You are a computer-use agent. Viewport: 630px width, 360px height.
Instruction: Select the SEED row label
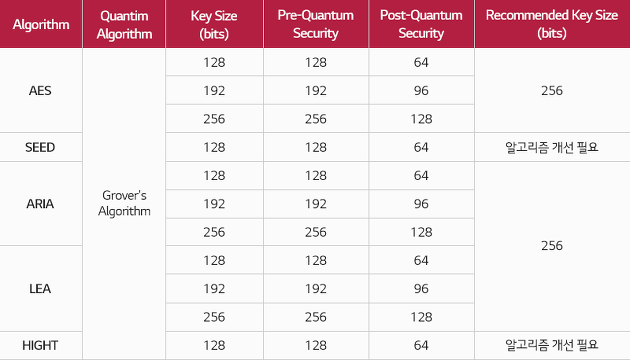point(40,147)
